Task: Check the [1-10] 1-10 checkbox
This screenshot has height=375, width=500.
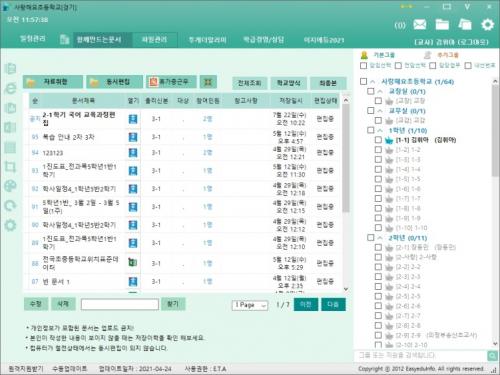Action: [378, 228]
